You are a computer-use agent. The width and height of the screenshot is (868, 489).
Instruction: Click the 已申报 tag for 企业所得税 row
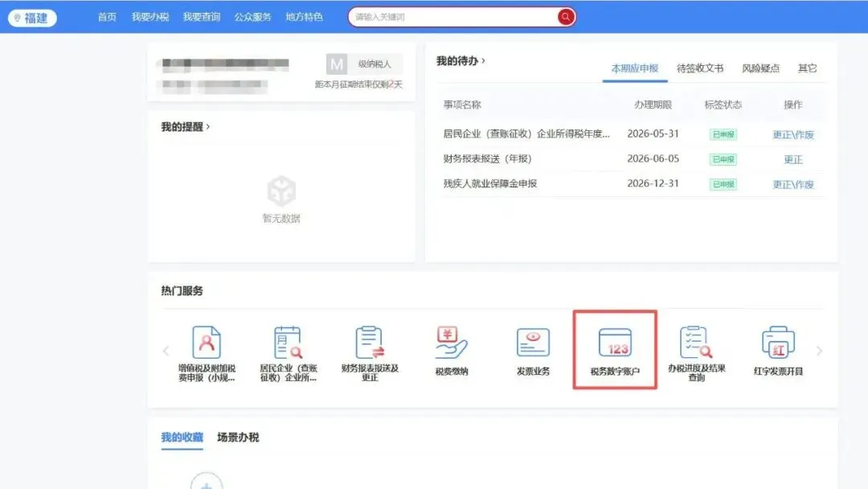[723, 134]
